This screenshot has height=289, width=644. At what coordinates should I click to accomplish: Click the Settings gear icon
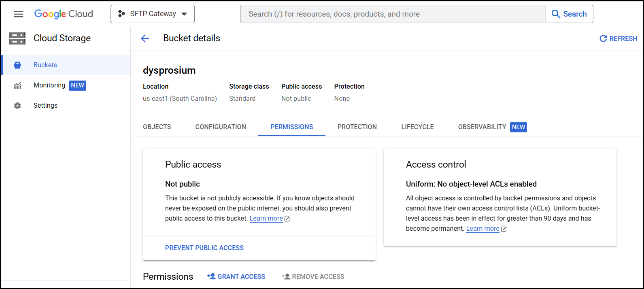tap(17, 106)
